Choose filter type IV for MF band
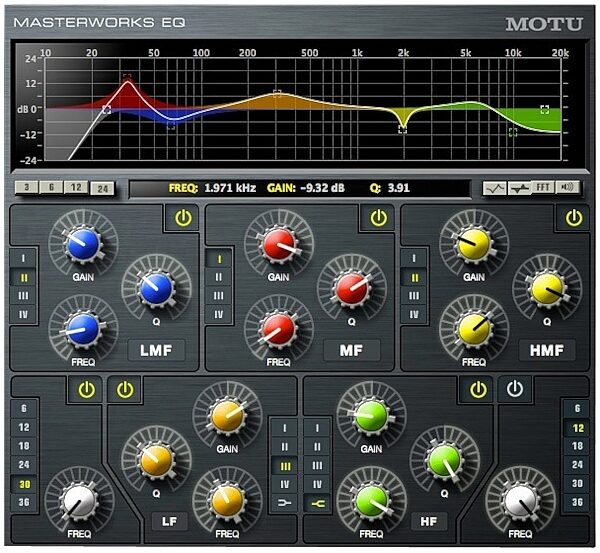The height and width of the screenshot is (553, 600). point(218,315)
